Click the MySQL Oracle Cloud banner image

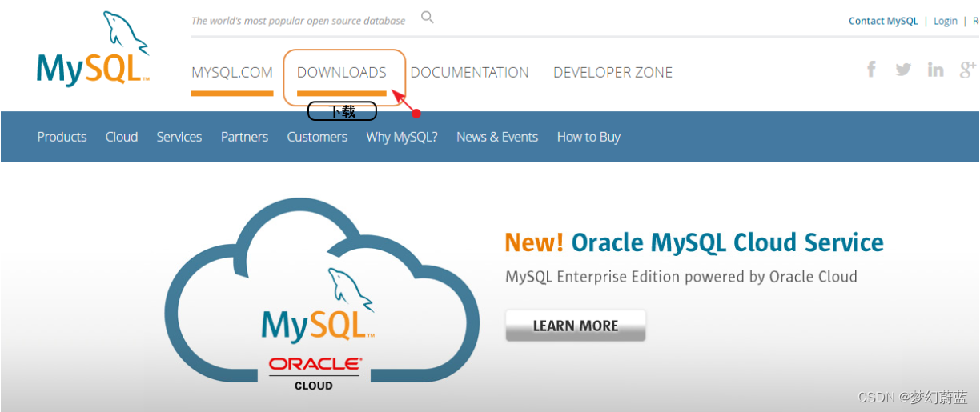point(322,296)
